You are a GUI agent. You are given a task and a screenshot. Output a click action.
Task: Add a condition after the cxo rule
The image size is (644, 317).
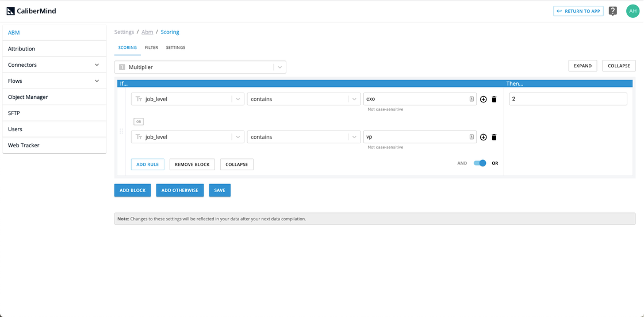[x=484, y=99]
